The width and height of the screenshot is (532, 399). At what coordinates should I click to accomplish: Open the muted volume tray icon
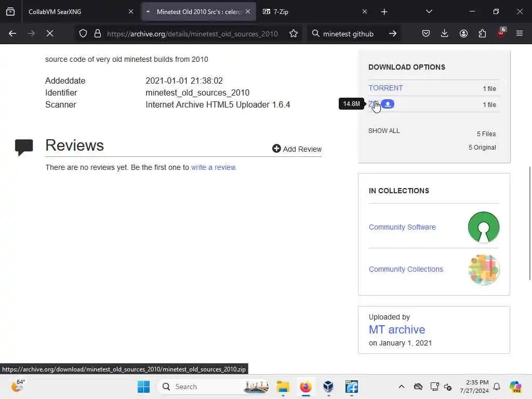point(448,387)
